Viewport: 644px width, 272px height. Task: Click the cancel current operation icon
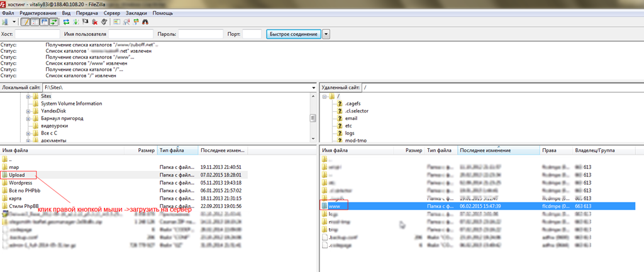point(85,21)
